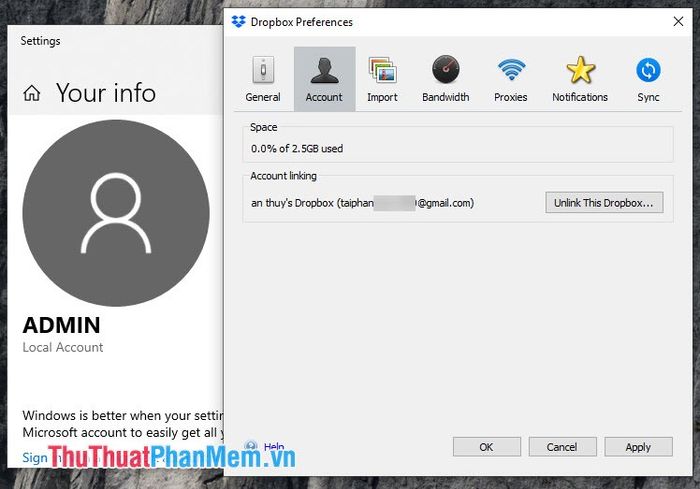
Task: Switch to the Sync tab
Action: click(x=648, y=79)
